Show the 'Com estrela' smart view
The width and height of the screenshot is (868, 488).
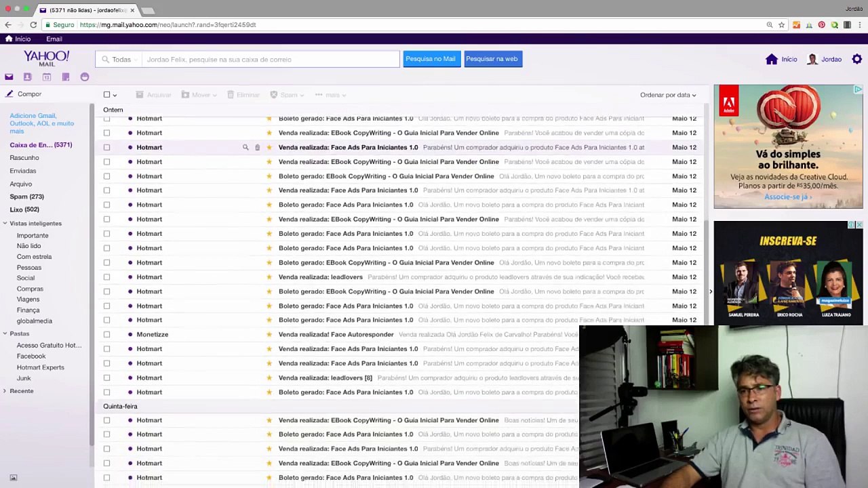click(x=35, y=257)
